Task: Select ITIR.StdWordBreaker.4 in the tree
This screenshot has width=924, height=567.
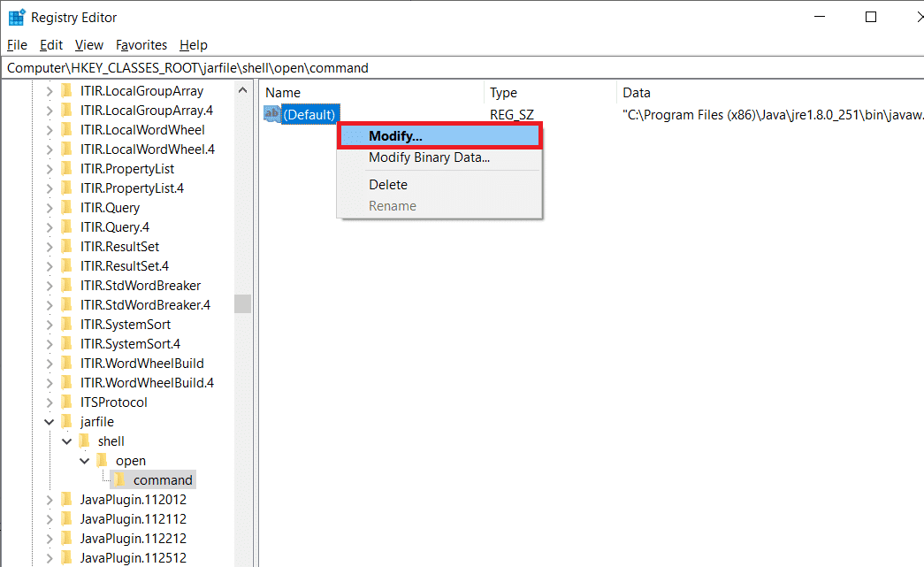Action: [x=145, y=304]
